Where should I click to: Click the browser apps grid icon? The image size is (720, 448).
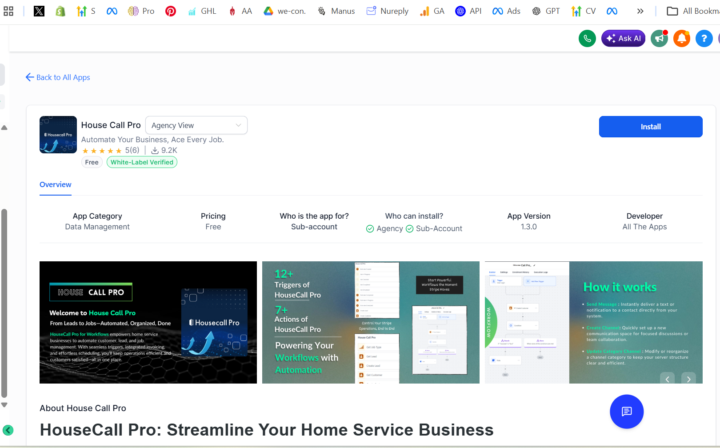(8, 11)
